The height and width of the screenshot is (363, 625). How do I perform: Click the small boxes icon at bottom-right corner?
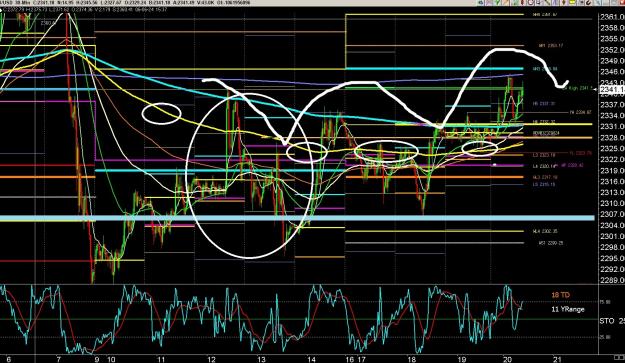coord(619,358)
